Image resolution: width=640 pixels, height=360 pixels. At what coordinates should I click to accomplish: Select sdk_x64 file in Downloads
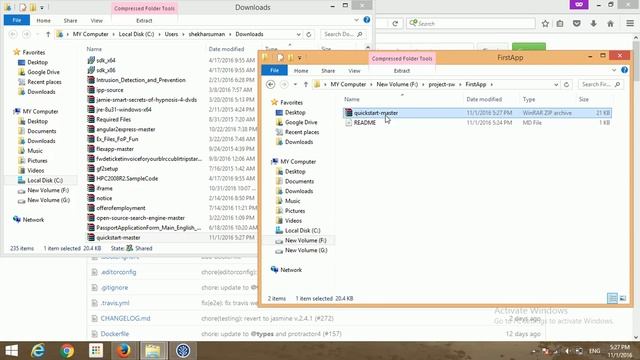(105, 60)
